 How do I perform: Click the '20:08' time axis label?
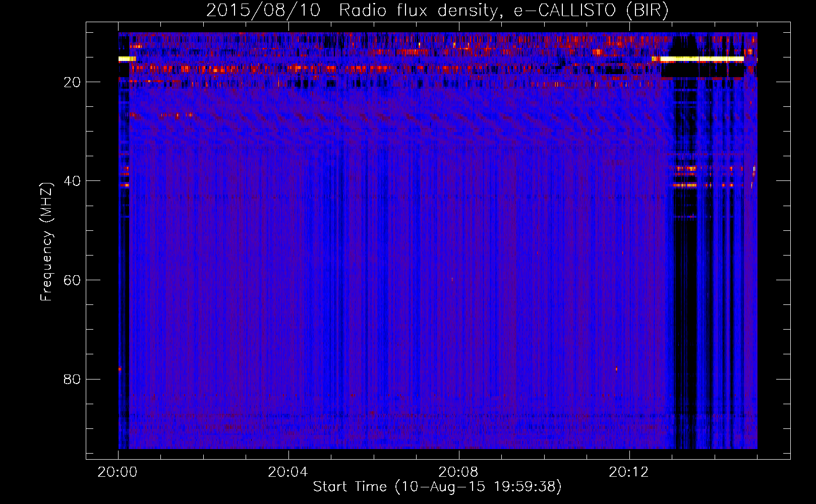point(458,472)
